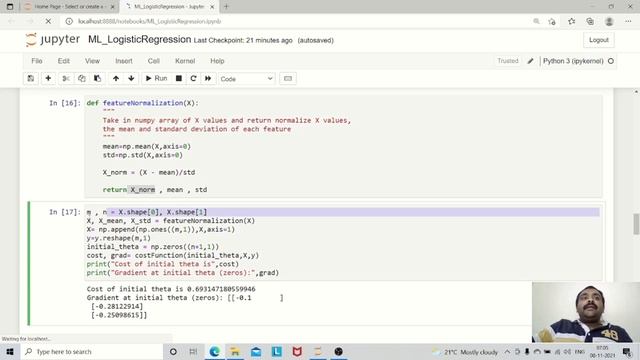Image resolution: width=640 pixels, height=360 pixels.
Task: Insert a cell below using the plus icon
Action: tap(48, 78)
